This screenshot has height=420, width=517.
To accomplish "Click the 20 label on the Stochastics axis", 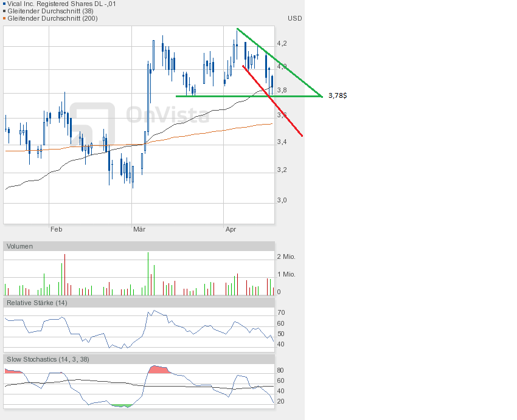I will (x=280, y=401).
